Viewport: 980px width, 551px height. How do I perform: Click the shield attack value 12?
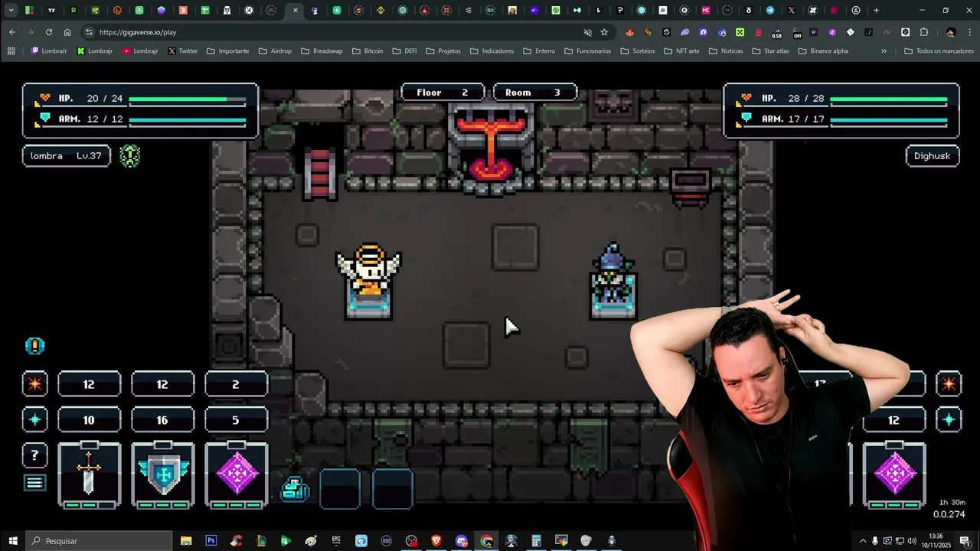pos(162,384)
